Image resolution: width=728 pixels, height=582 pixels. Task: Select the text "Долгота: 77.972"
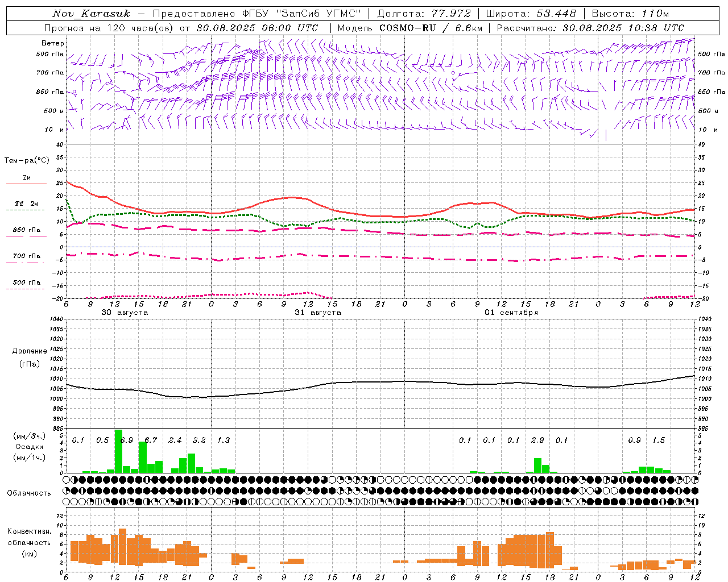point(424,14)
